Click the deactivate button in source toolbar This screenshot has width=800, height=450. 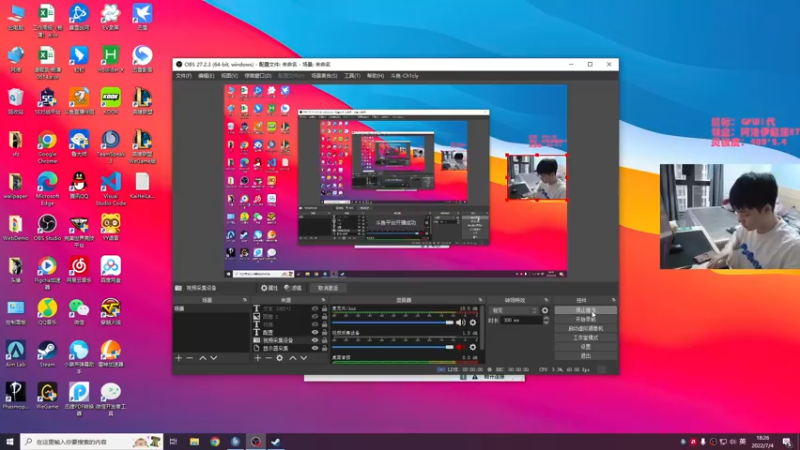(x=328, y=288)
